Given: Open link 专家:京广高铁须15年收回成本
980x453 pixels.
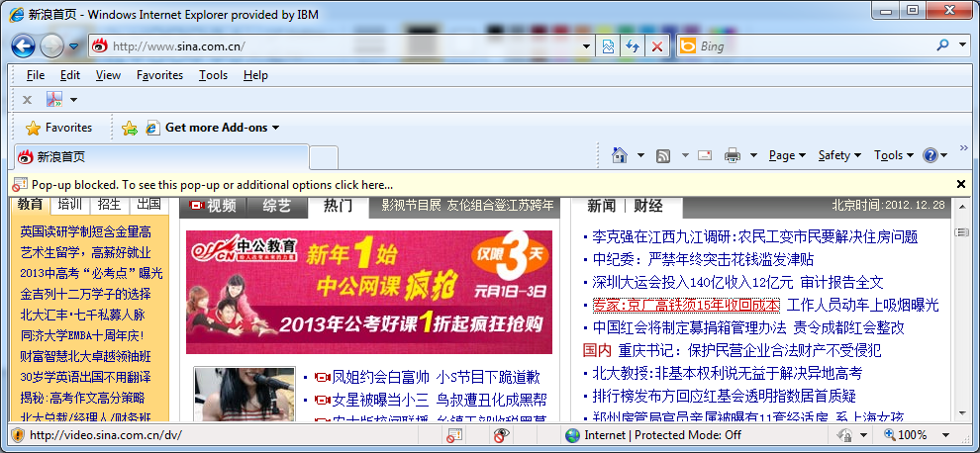Looking at the screenshot, I should (x=686, y=305).
